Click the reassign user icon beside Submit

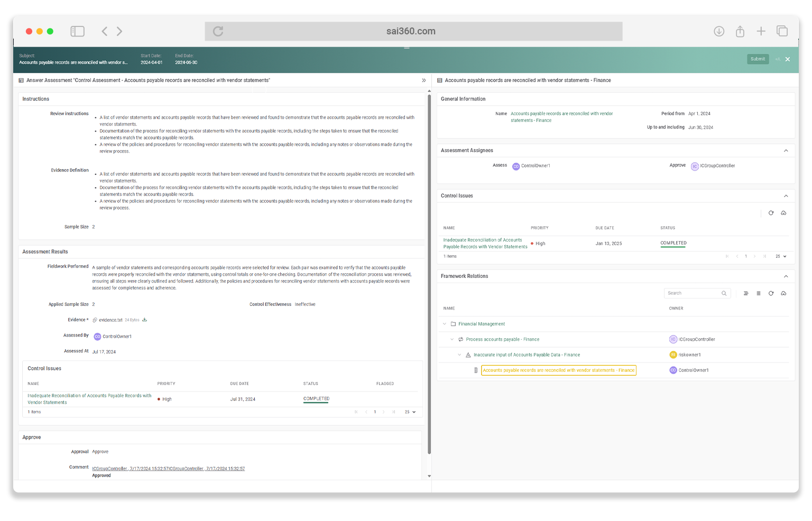tap(778, 59)
